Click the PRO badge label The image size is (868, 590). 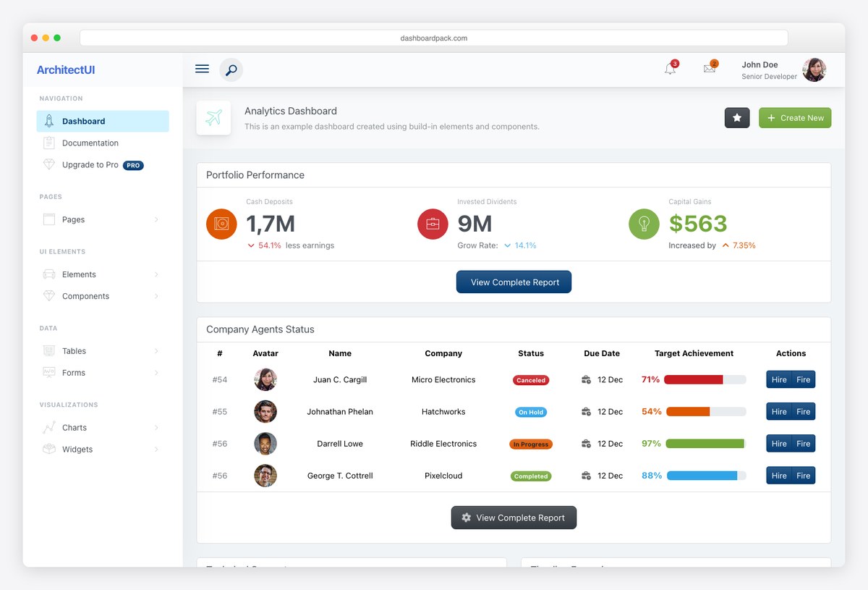133,165
